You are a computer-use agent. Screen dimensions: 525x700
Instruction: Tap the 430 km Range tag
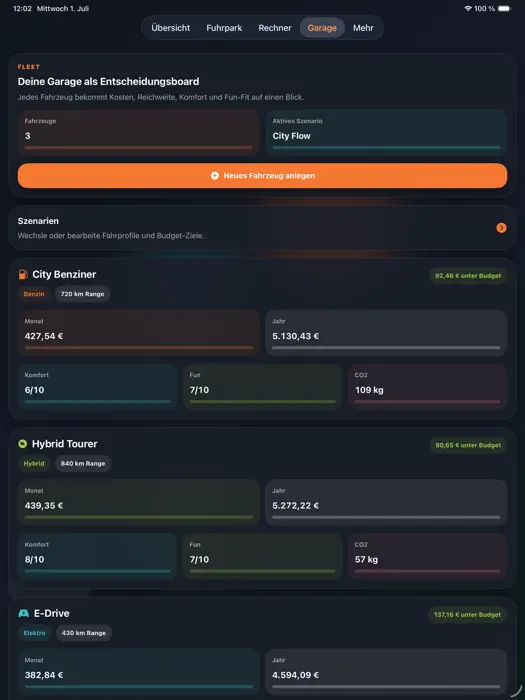pyautogui.click(x=84, y=633)
